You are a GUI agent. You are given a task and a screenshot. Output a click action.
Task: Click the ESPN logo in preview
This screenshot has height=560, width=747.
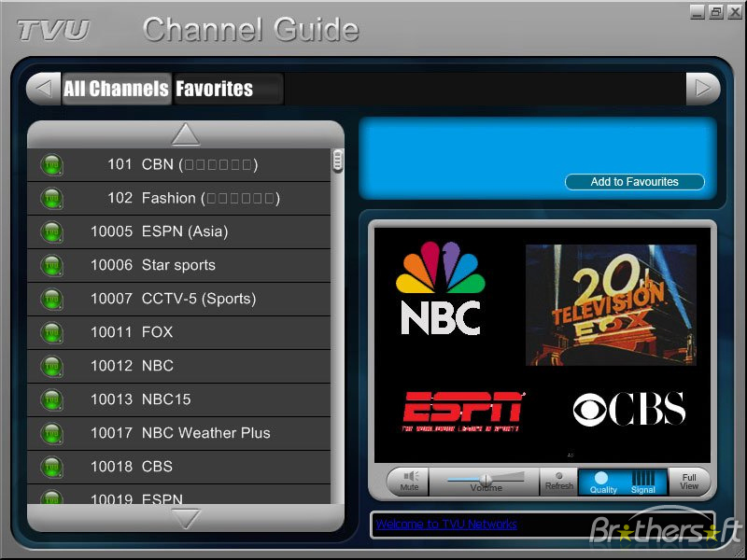click(463, 412)
